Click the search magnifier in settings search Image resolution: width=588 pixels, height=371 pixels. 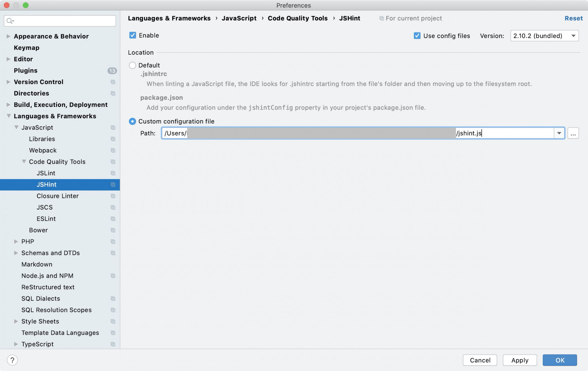(x=10, y=20)
